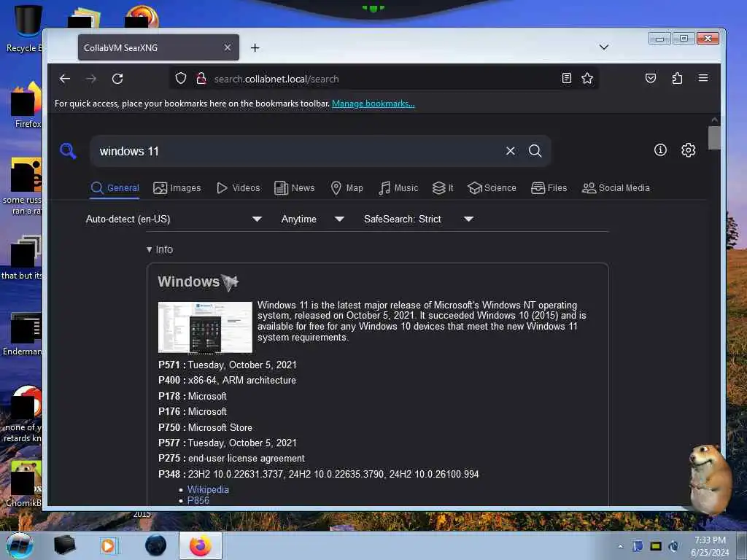747x560 pixels.
Task: Bookmark this page with the star icon
Action: [x=587, y=78]
